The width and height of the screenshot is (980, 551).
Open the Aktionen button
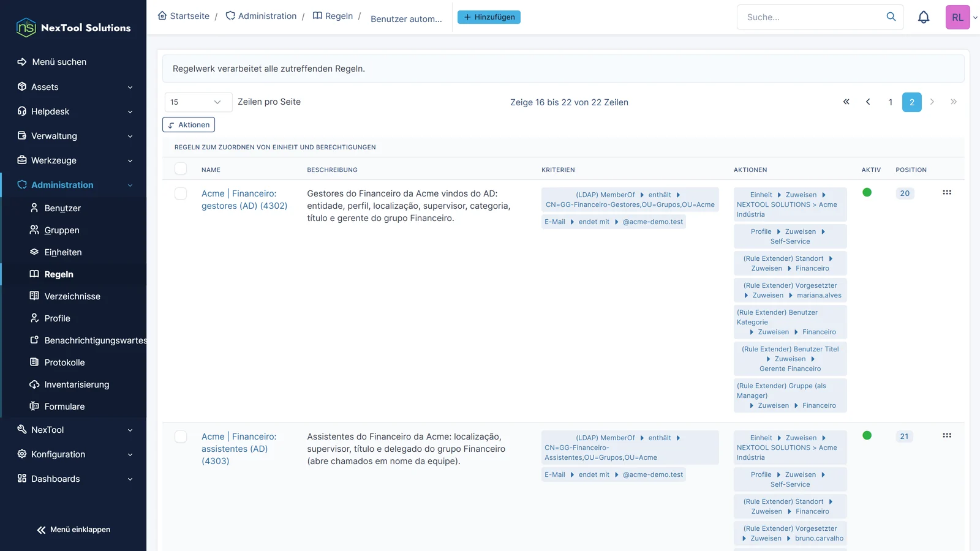click(x=189, y=125)
